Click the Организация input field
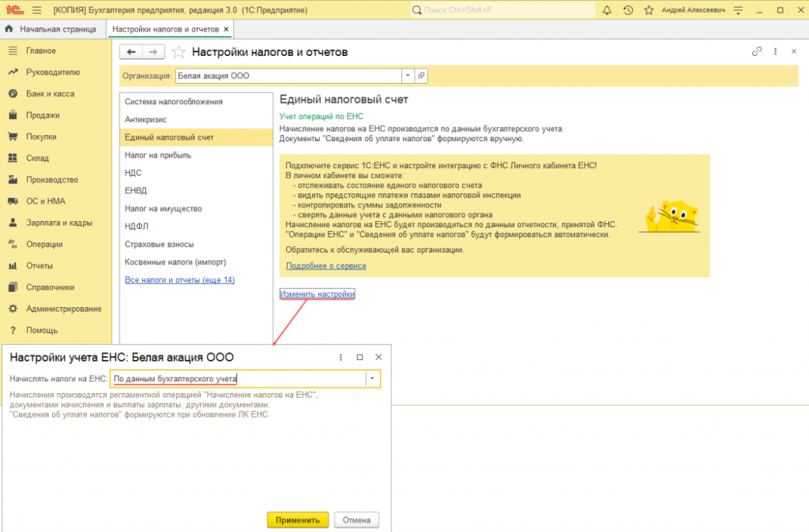Image resolution: width=809 pixels, height=532 pixels. (289, 76)
